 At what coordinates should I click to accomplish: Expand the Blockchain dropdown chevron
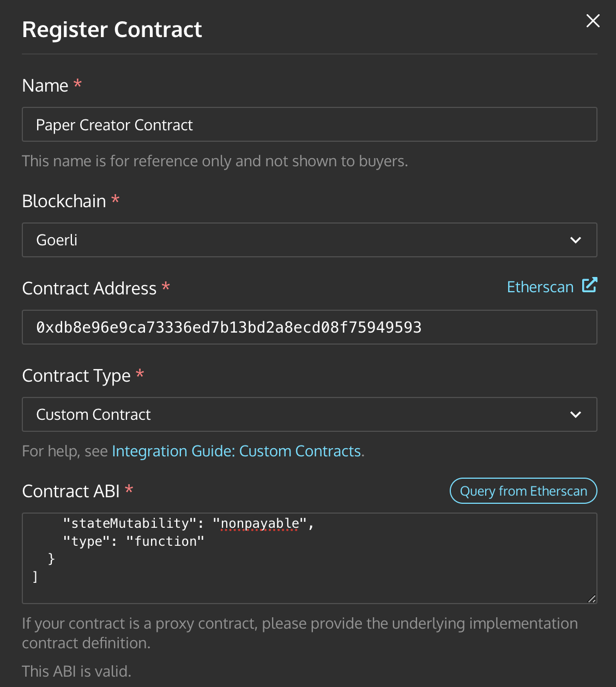575,240
